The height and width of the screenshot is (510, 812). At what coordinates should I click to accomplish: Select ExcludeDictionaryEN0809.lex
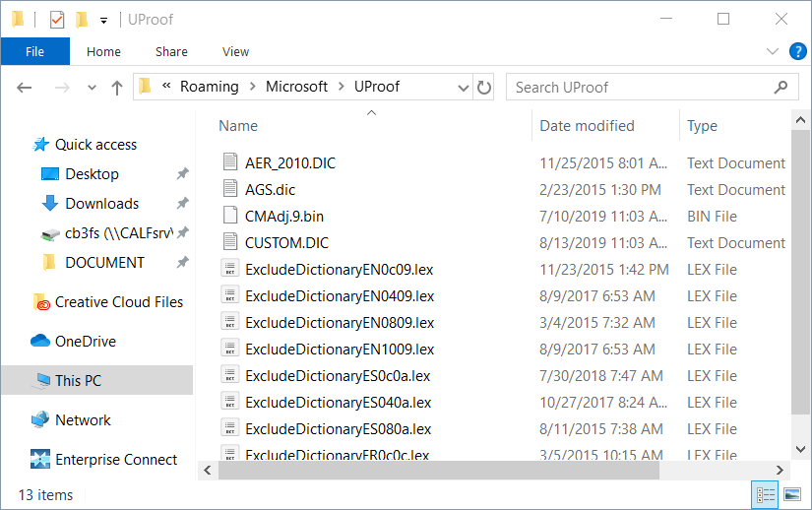(x=340, y=323)
